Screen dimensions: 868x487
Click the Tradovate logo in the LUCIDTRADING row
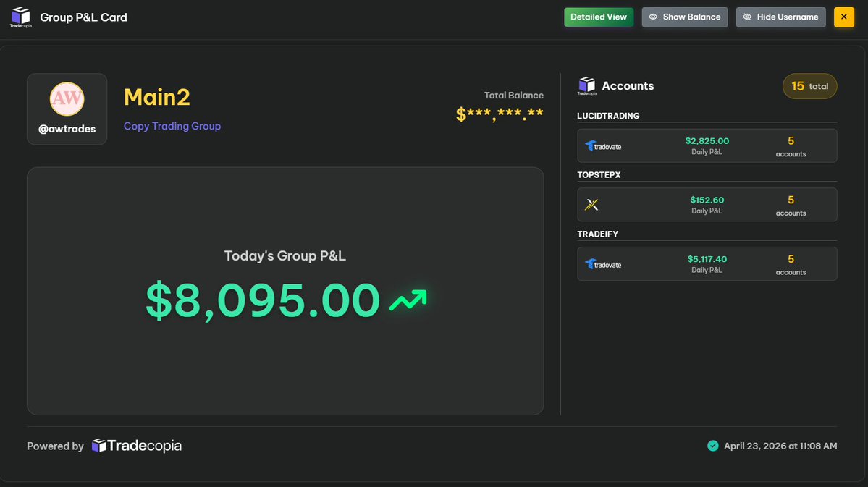point(603,146)
